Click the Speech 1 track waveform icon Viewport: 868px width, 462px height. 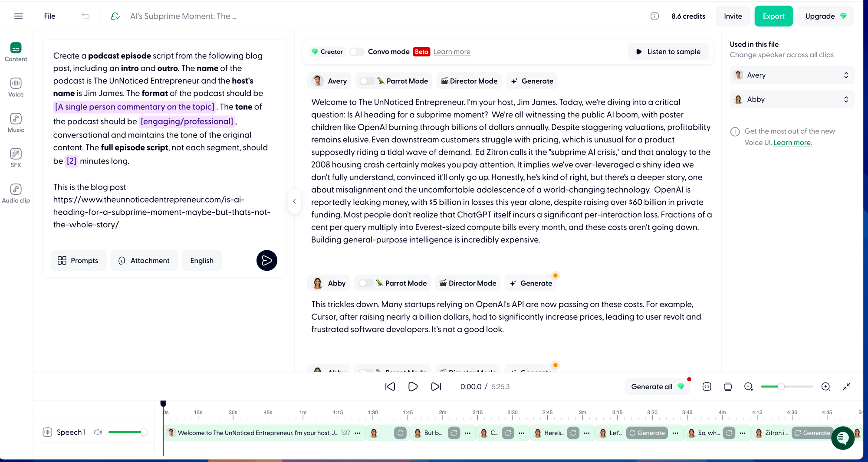pyautogui.click(x=47, y=432)
